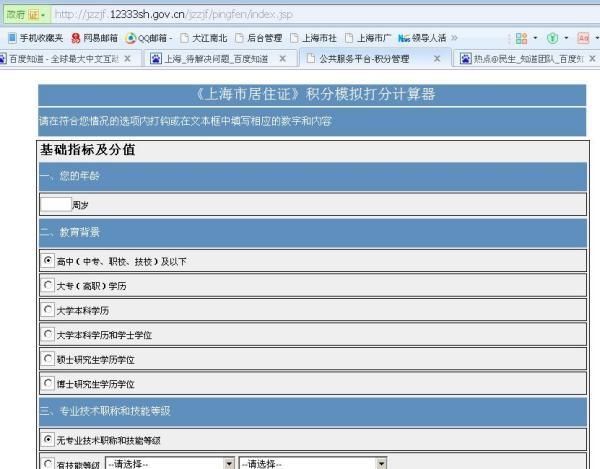Select 大学本科学历 radio option
The height and width of the screenshot is (469, 600).
coord(48,309)
